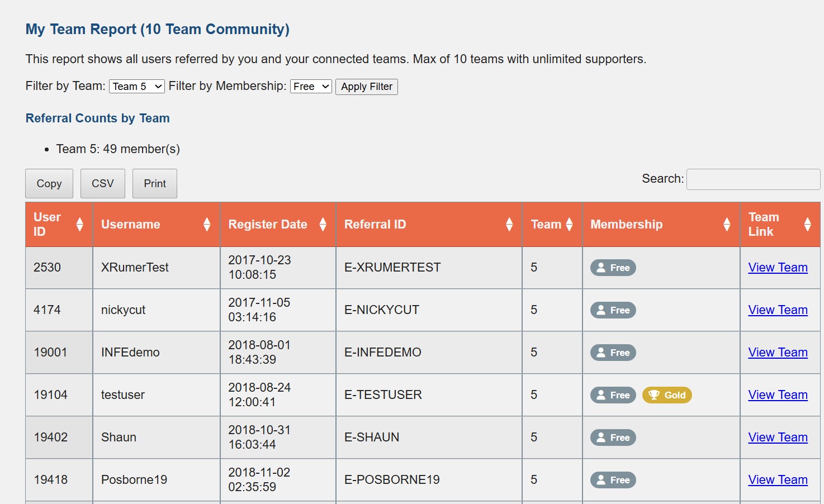The width and height of the screenshot is (824, 504).
Task: Click Referral ID E-INFEDEMO
Action: [x=383, y=353]
